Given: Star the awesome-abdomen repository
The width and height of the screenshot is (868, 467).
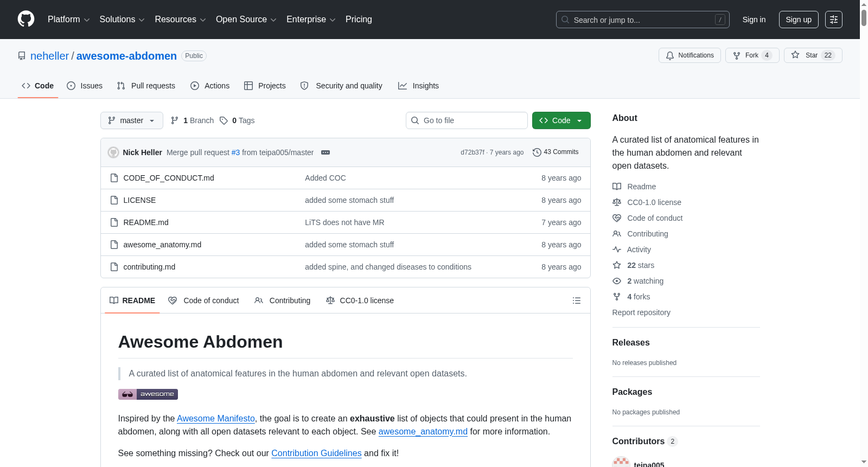Looking at the screenshot, I should click(813, 55).
